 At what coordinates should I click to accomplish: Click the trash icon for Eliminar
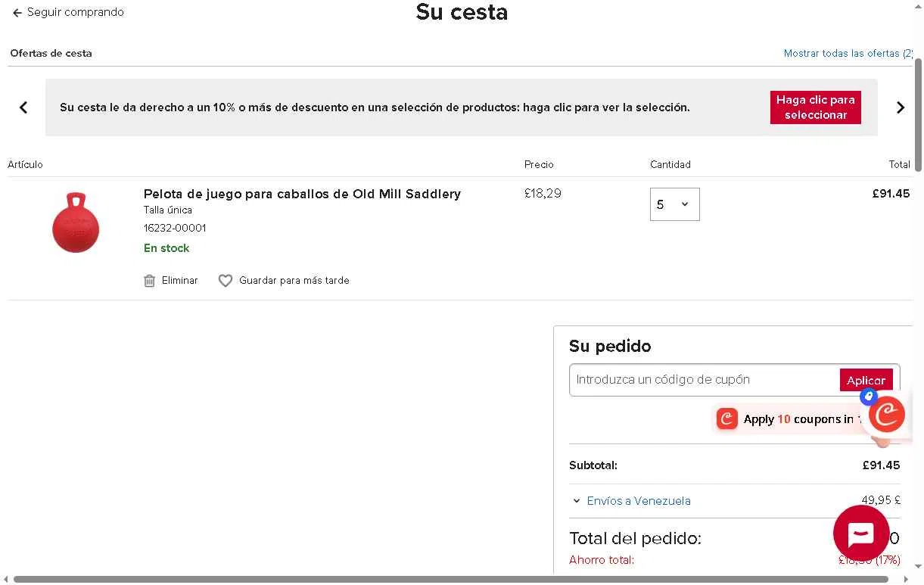(x=149, y=281)
